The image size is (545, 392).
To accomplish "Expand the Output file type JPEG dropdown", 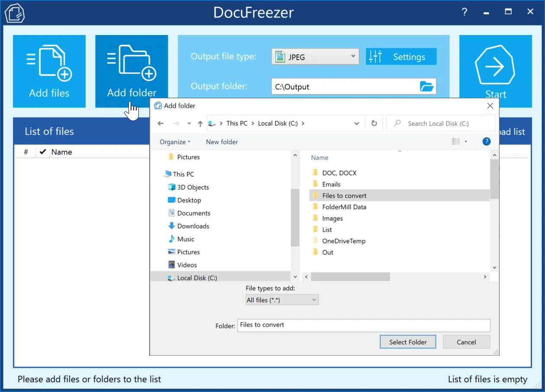I will [x=353, y=57].
